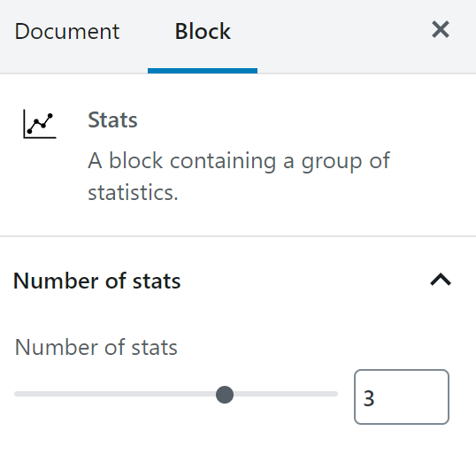Click the number field showing 3
This screenshot has height=462, width=476.
tap(402, 397)
